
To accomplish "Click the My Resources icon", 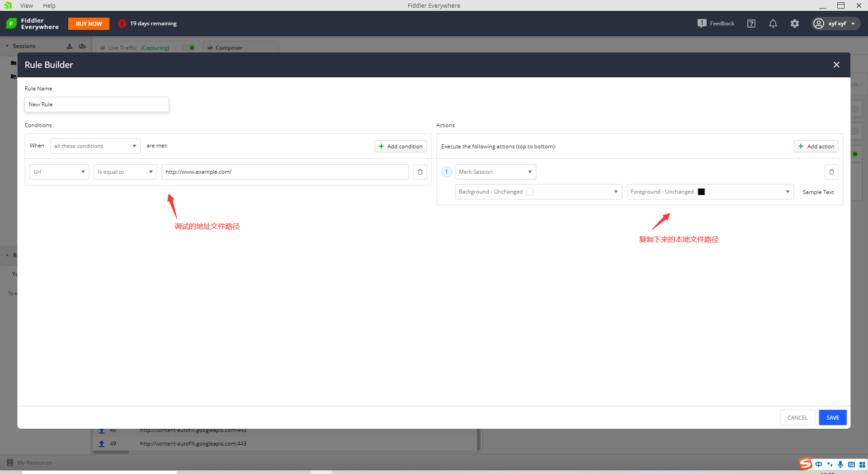I will tap(10, 463).
